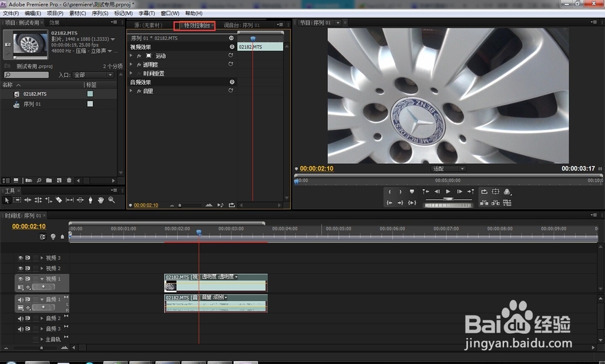Image resolution: width=605 pixels, height=364 pixels.
Task: Set Out point in program monitor
Action: tap(401, 192)
